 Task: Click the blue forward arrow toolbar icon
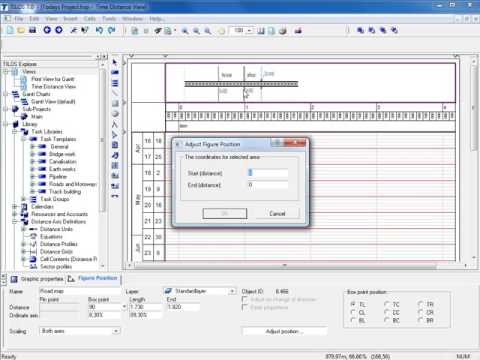point(59,30)
